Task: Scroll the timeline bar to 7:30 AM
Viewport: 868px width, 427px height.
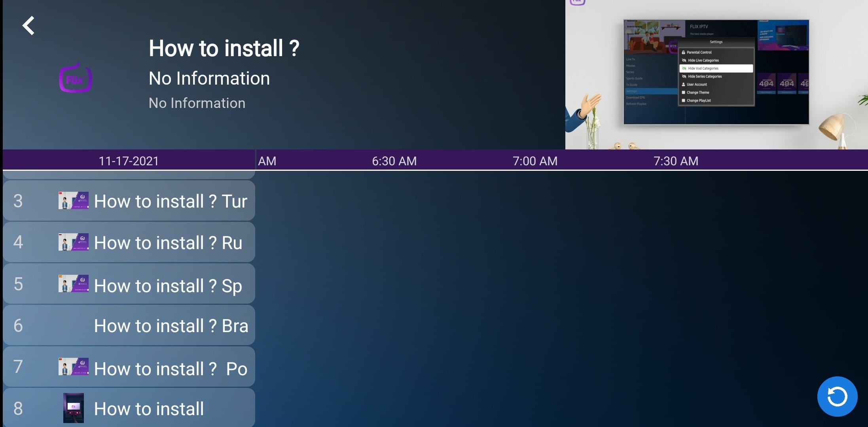Action: click(x=675, y=161)
